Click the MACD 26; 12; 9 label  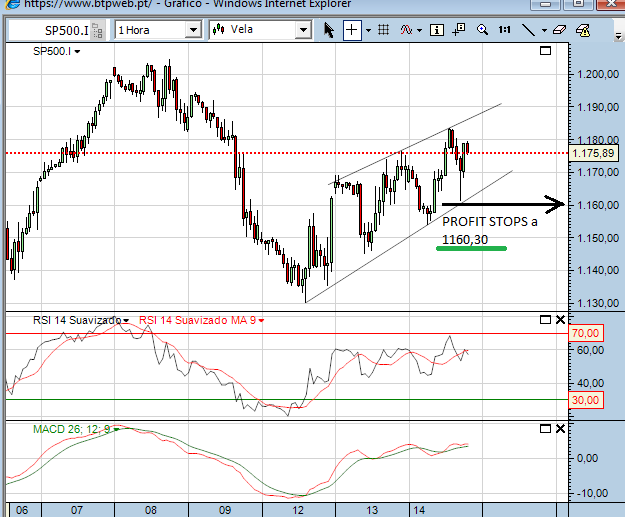[x=71, y=429]
